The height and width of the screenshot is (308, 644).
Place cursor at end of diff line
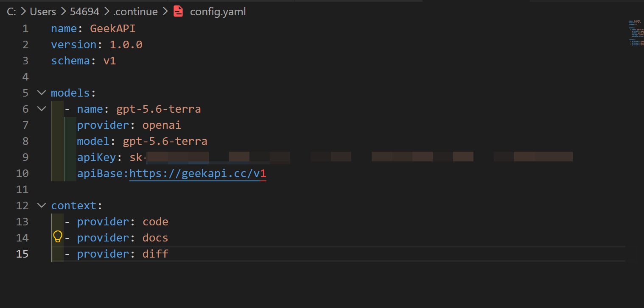[169, 254]
